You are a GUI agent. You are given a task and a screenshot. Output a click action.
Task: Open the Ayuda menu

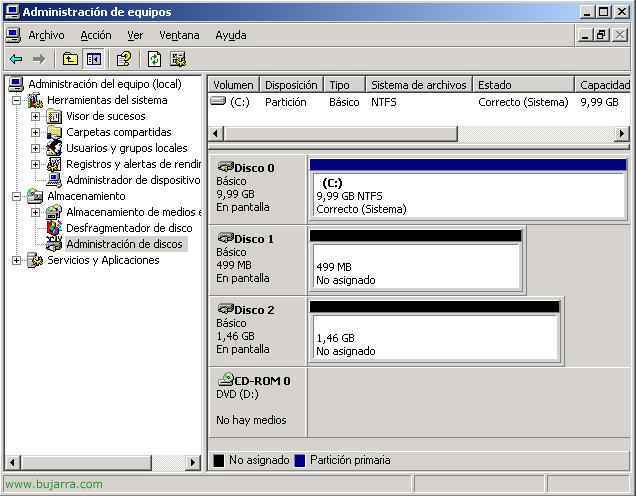point(231,35)
